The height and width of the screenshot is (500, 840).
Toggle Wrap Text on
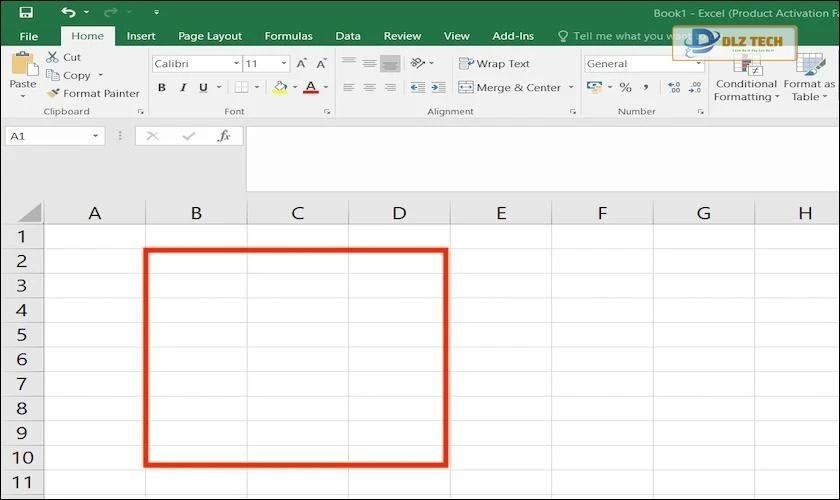click(494, 64)
